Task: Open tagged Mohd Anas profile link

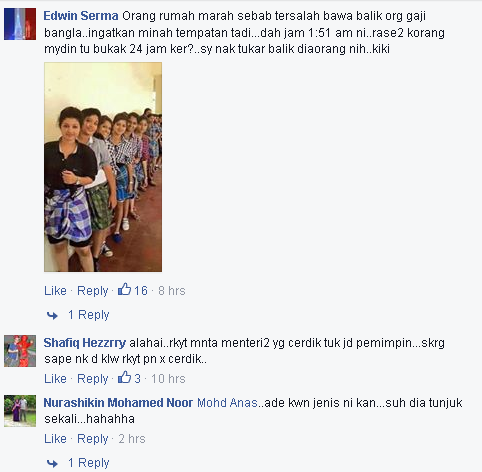Action: click(x=227, y=403)
